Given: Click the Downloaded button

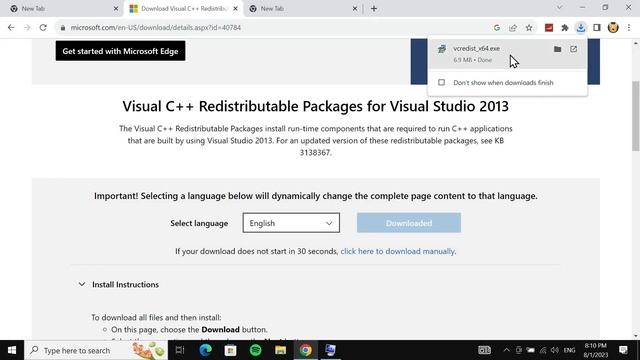Looking at the screenshot, I should 409,223.
